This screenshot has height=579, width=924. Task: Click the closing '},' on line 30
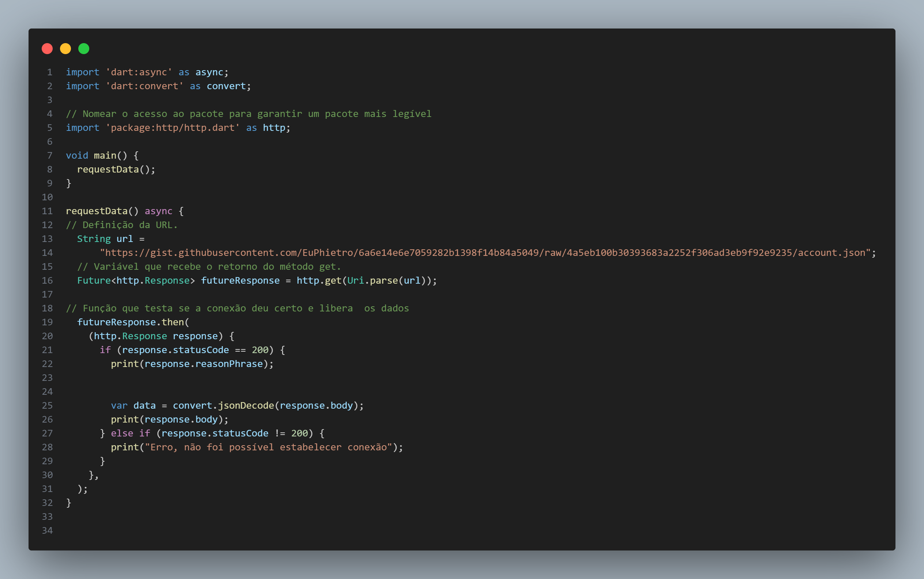(x=94, y=475)
